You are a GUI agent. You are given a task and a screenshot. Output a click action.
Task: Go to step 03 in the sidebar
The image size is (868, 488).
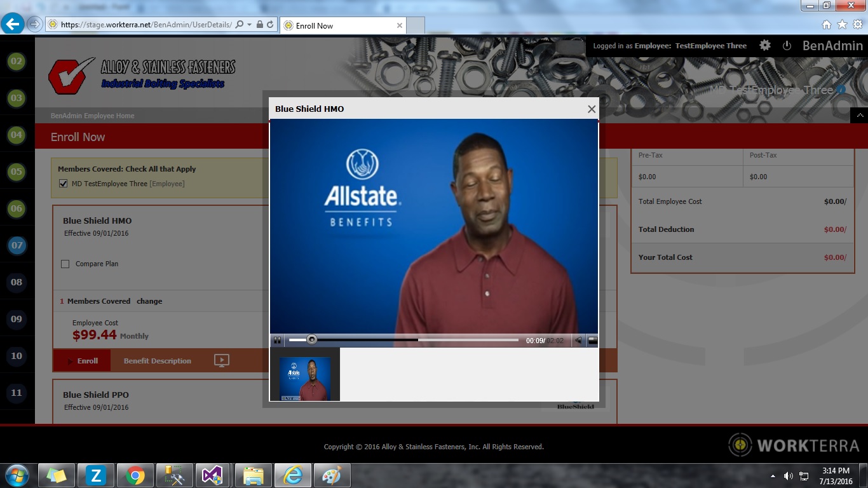[x=17, y=98]
